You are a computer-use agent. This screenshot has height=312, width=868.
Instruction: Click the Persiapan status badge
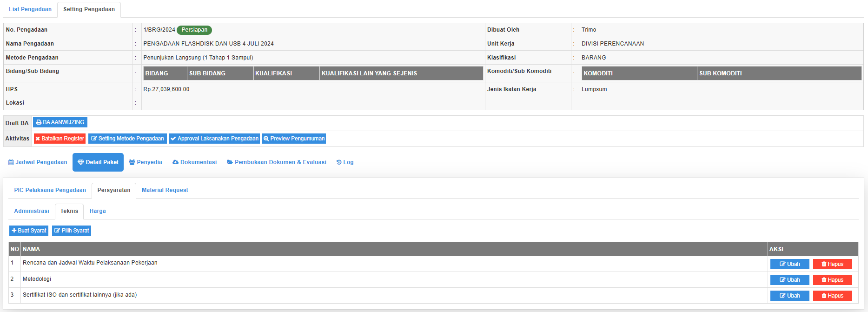(194, 30)
